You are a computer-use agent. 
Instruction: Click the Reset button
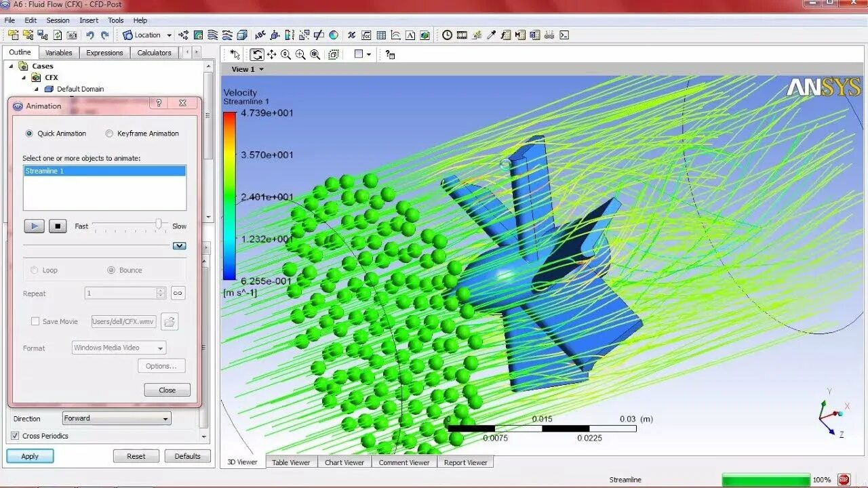(x=136, y=456)
